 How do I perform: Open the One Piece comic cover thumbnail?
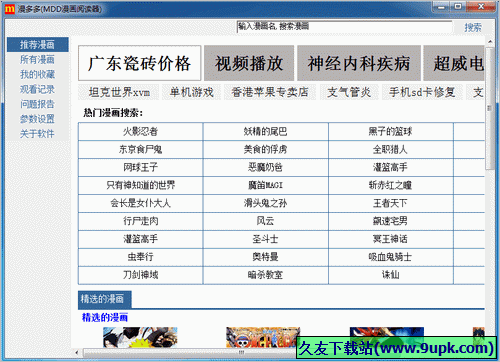pos(263,337)
